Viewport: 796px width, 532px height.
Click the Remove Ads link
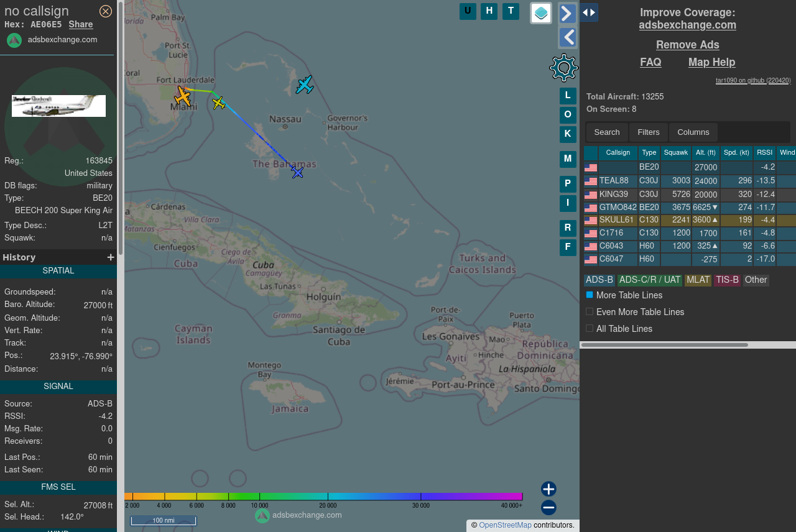click(x=687, y=45)
